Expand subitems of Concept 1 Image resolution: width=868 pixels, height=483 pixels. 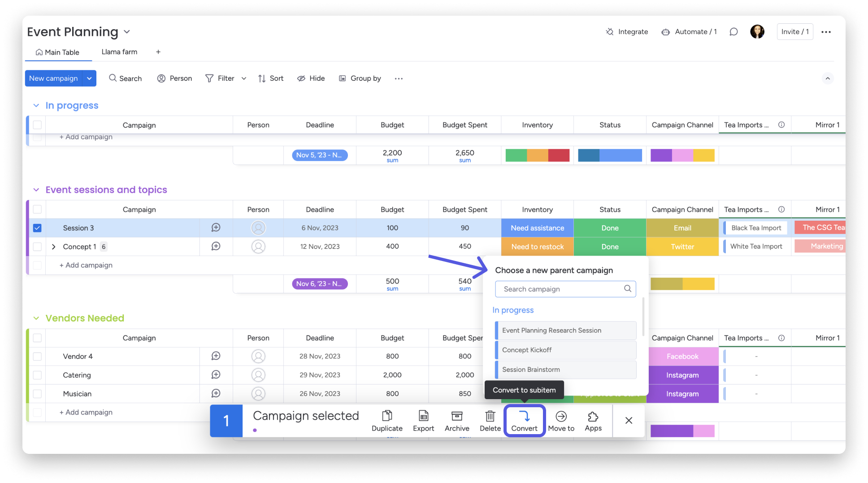click(53, 247)
